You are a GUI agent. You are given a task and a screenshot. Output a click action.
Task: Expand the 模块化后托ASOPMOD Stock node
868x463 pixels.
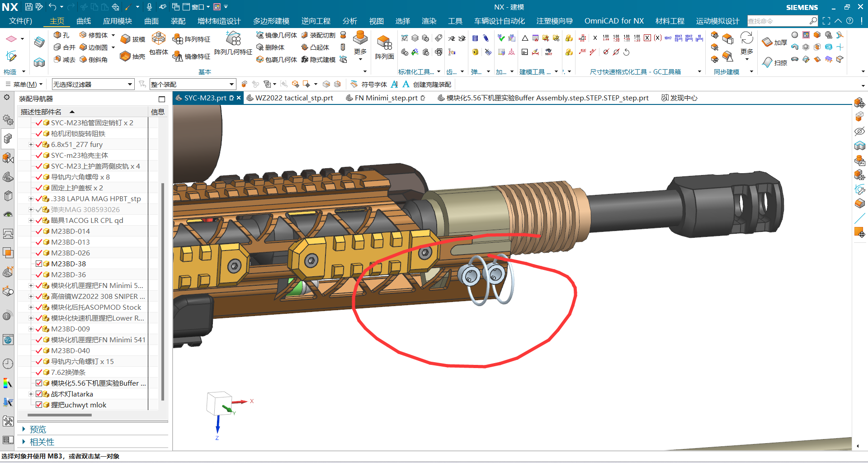(31, 307)
